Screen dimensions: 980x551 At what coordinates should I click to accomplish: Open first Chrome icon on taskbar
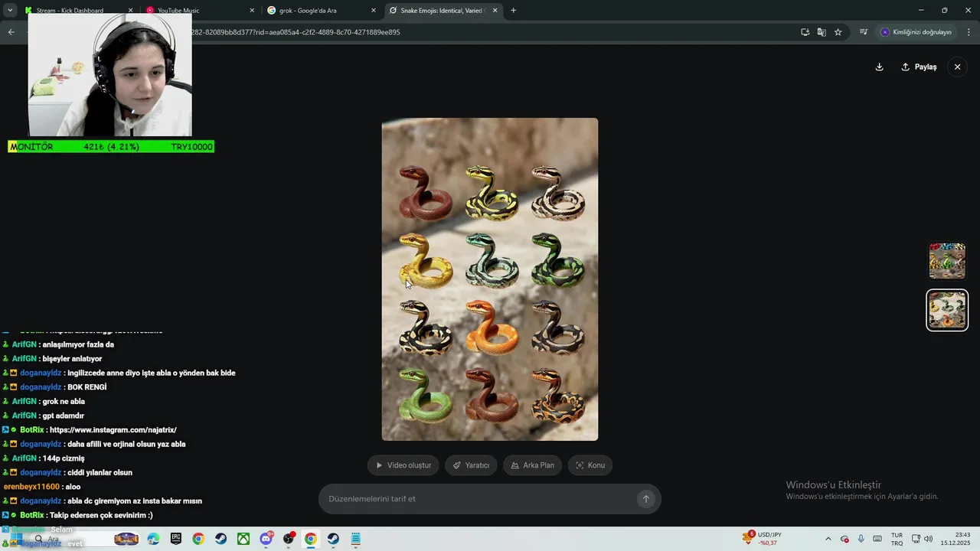[198, 539]
